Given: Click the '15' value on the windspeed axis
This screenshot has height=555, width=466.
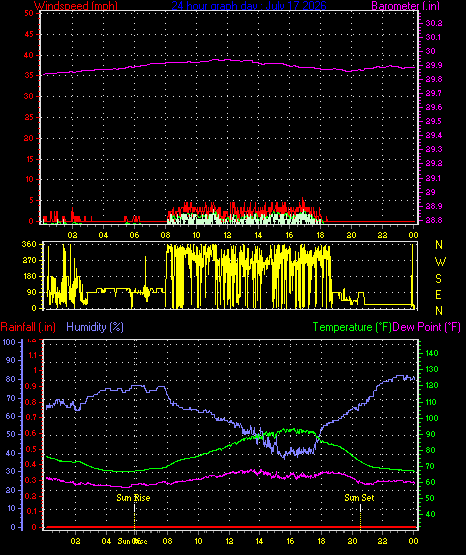Looking at the screenshot, I should pyautogui.click(x=29, y=159).
